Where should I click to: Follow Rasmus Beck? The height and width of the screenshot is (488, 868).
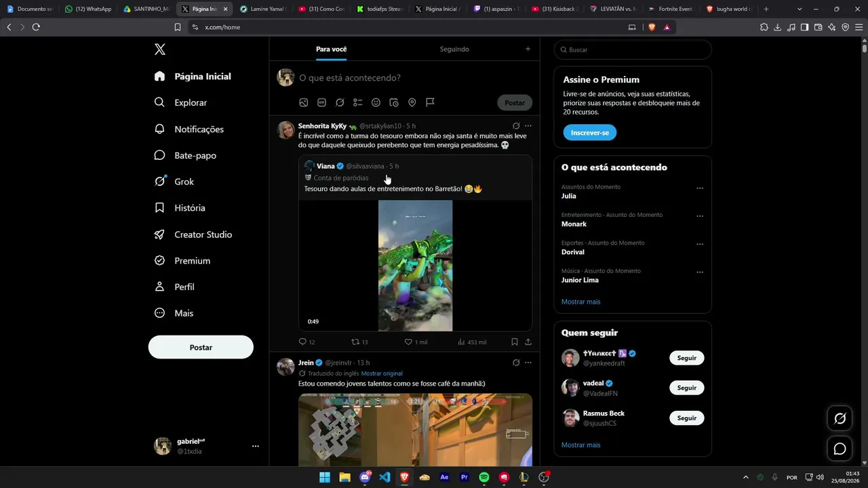point(687,418)
